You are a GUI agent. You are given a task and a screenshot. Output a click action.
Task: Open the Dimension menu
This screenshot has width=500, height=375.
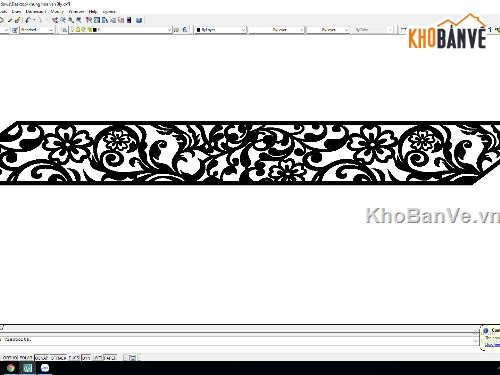(36, 12)
